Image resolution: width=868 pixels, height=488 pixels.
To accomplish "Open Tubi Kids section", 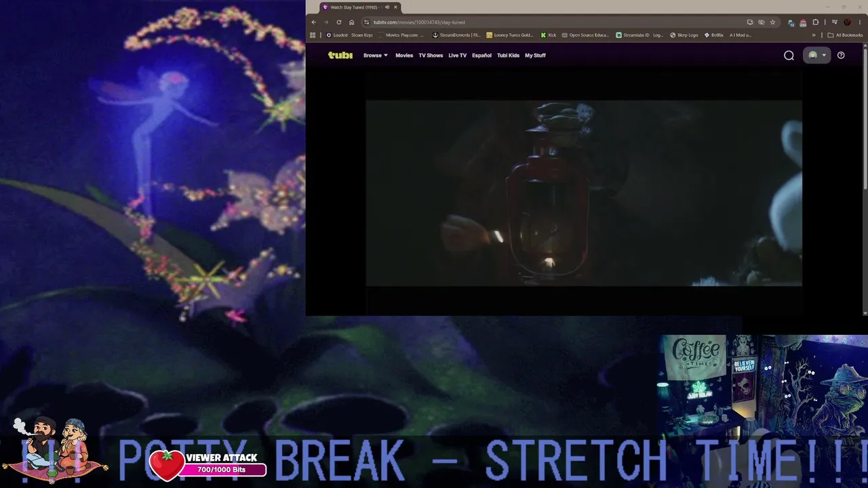I will tap(508, 56).
